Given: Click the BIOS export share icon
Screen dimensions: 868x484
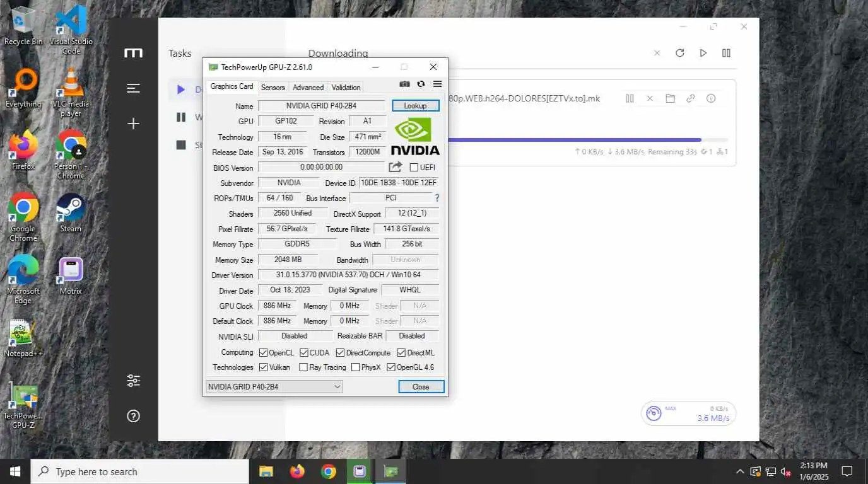Looking at the screenshot, I should click(x=396, y=167).
